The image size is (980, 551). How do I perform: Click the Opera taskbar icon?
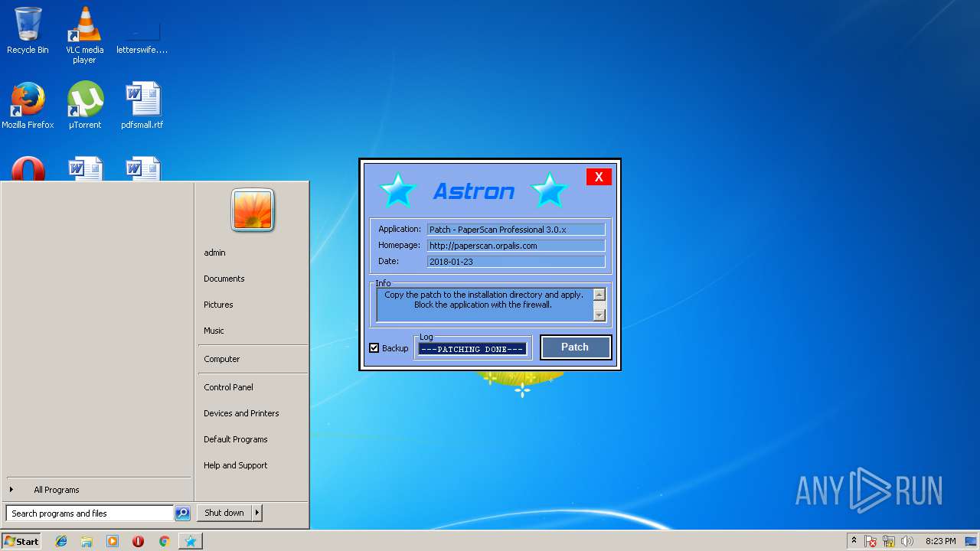pos(138,541)
